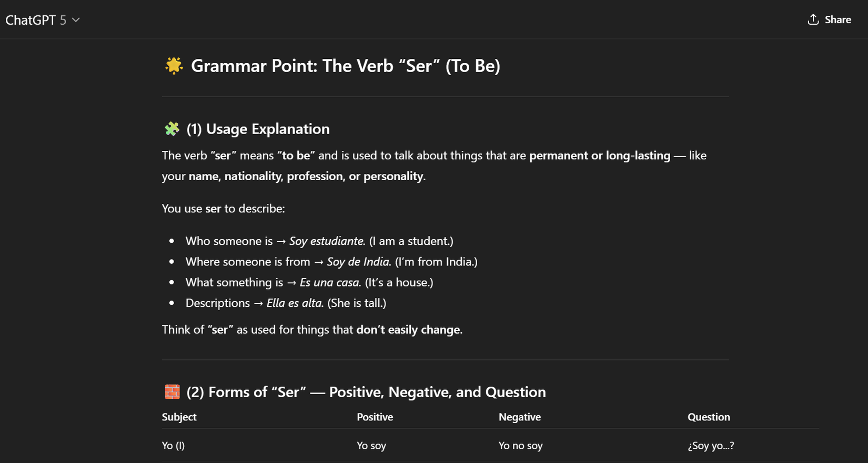
Task: Select the Positive column header
Action: pos(375,417)
